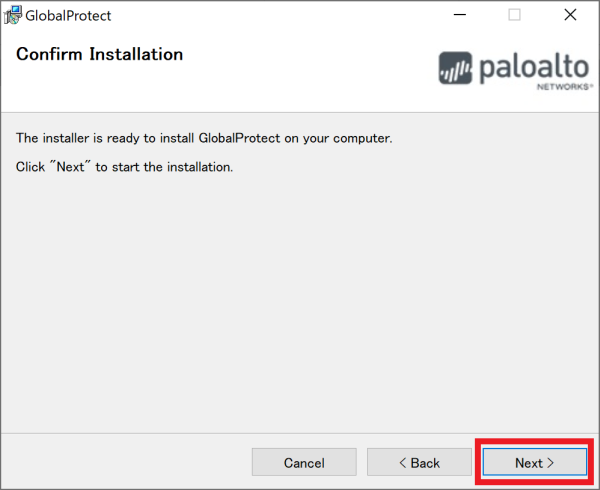
Task: Click the empty gray body of the dialog
Action: coord(300,300)
